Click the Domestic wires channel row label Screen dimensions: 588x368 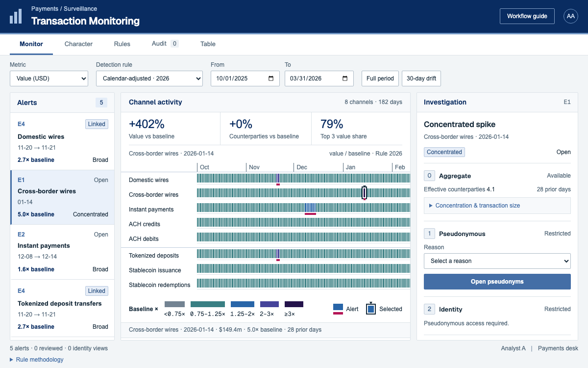(x=148, y=180)
